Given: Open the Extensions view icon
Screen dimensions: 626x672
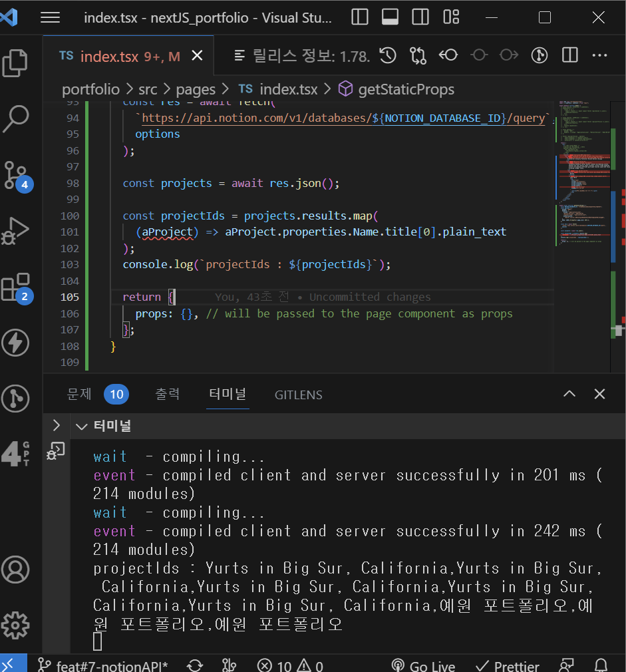Looking at the screenshot, I should point(15,287).
